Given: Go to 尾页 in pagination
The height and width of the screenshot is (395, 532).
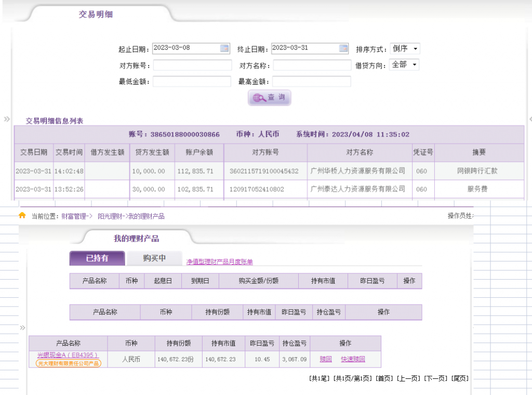Looking at the screenshot, I should coord(460,378).
